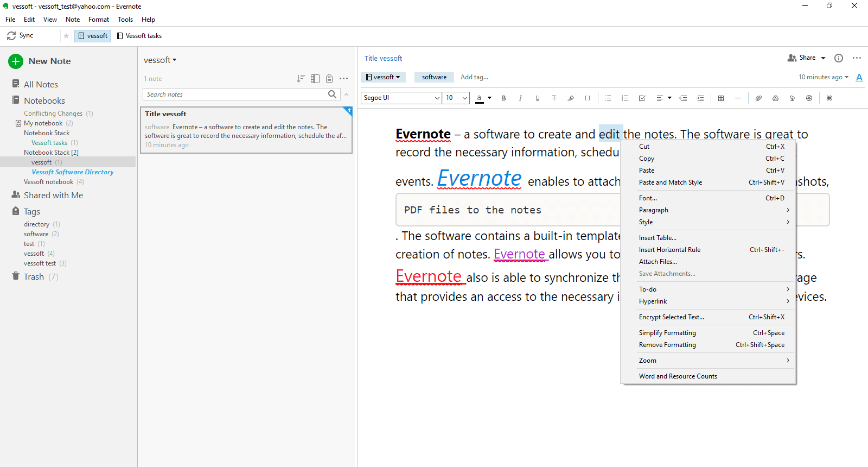The height and width of the screenshot is (467, 868).
Task: Toggle bold formatting
Action: 503,98
